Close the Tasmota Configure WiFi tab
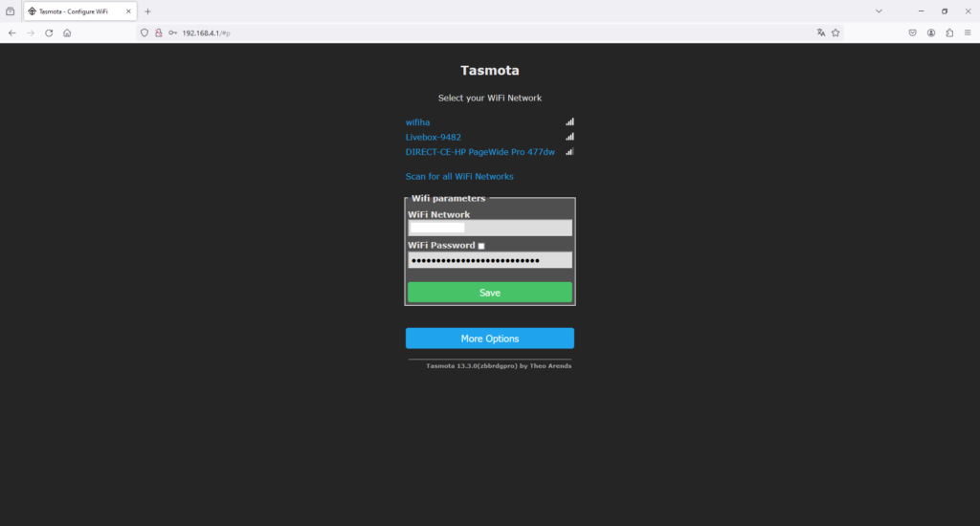The height and width of the screenshot is (526, 980). pyautogui.click(x=129, y=11)
